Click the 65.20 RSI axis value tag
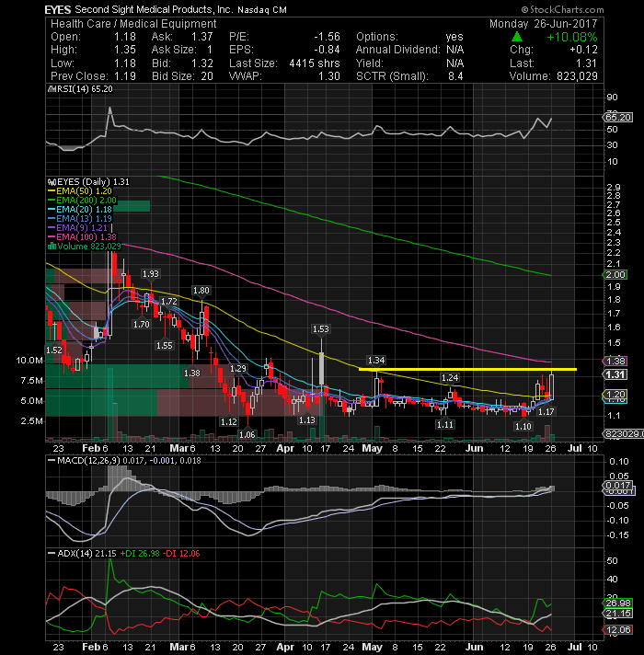The image size is (644, 655). [618, 118]
